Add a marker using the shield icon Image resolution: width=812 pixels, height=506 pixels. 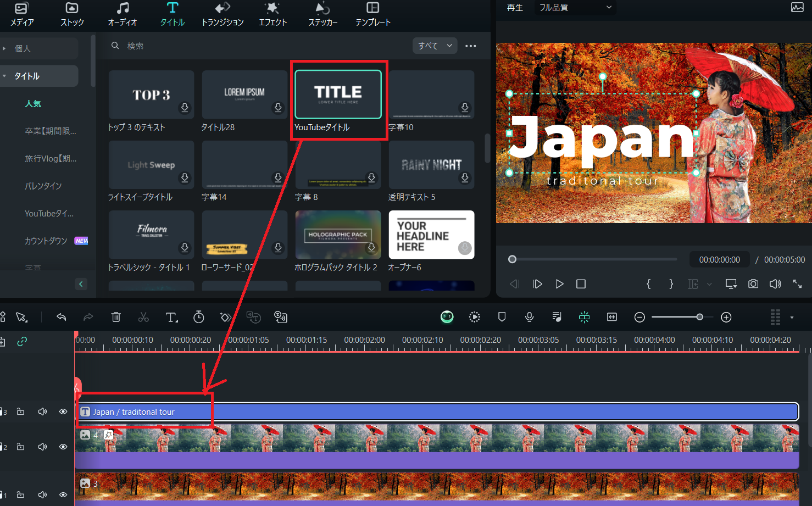tap(502, 317)
